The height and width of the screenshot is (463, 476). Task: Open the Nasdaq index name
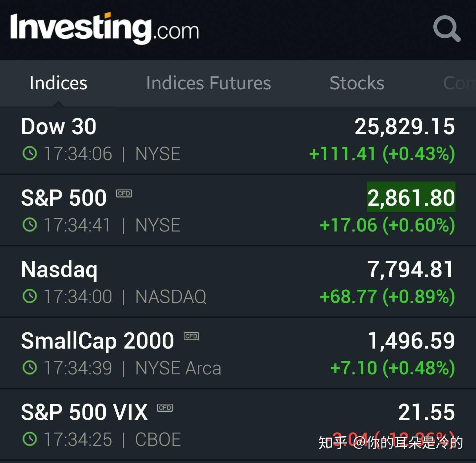59,270
